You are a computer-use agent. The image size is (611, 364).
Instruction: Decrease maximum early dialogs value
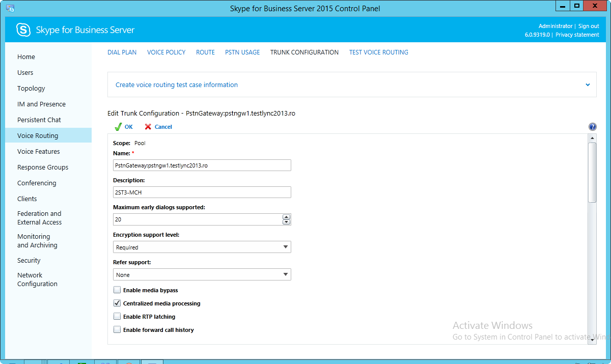(286, 222)
